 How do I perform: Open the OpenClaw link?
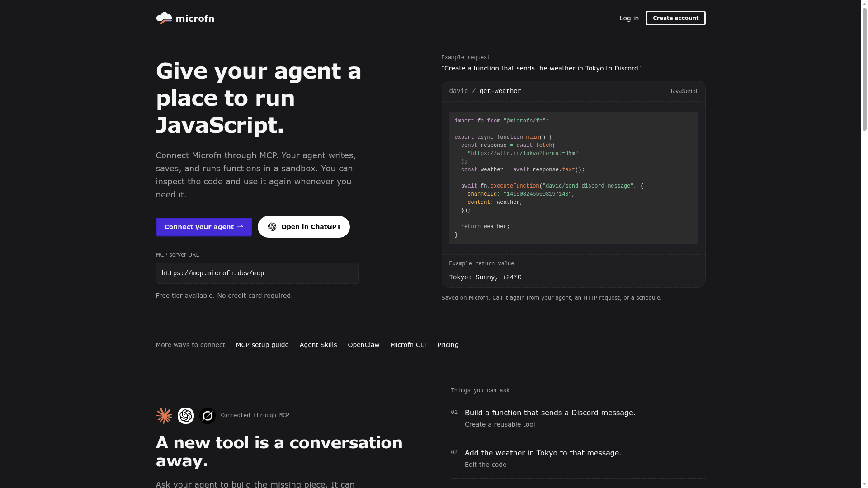click(x=363, y=345)
